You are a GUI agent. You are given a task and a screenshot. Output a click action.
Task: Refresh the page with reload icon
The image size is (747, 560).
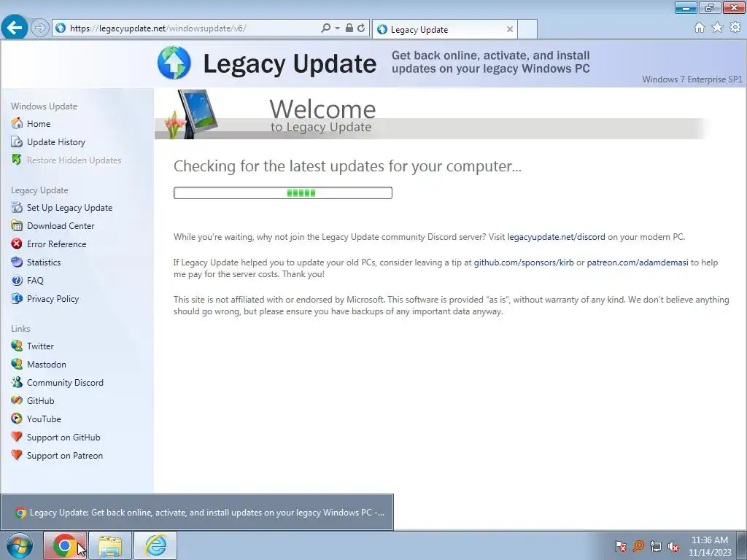pos(361,28)
